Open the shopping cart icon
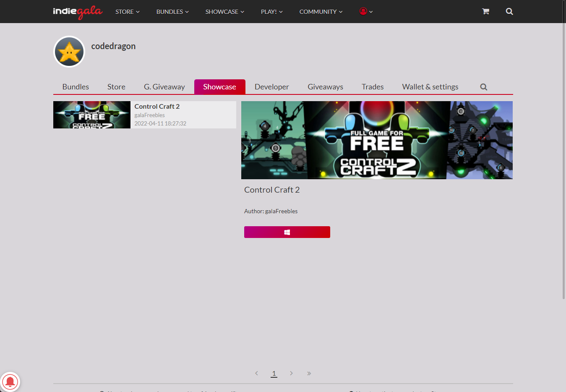Screen dimensions: 566x392 tap(485, 11)
